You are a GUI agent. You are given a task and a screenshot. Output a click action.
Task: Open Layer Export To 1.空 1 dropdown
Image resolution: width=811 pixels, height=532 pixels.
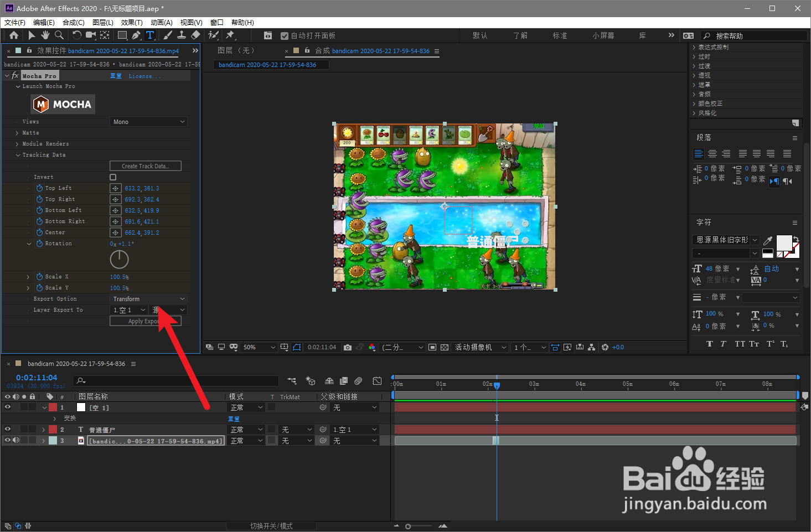pyautogui.click(x=129, y=310)
